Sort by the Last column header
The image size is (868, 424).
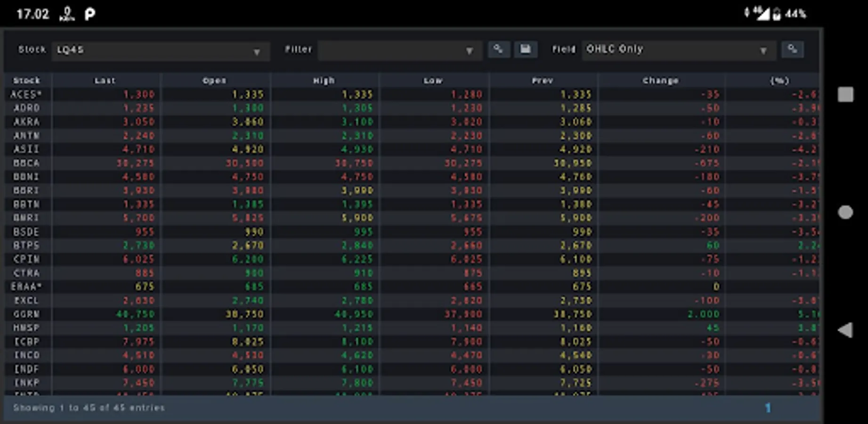(105, 81)
